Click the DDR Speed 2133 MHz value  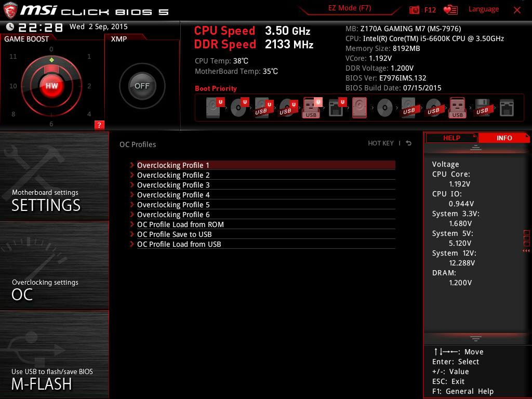[x=289, y=45]
